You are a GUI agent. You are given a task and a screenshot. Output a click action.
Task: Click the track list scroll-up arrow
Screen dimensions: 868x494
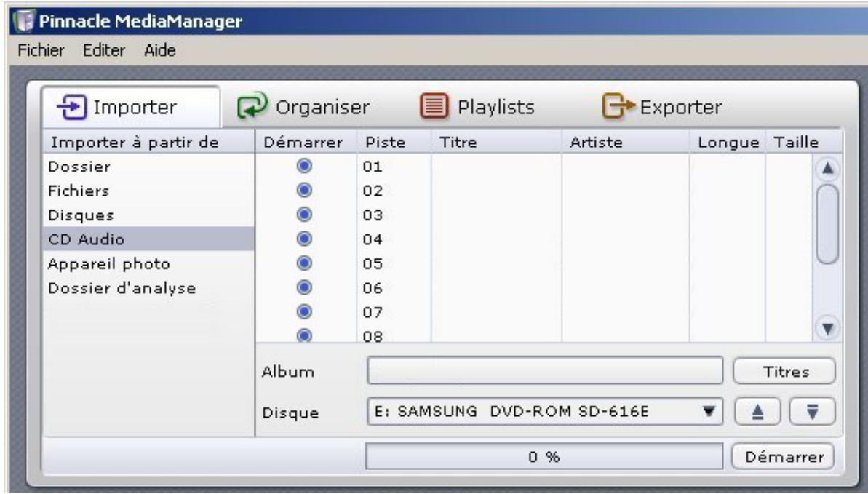[x=827, y=168]
